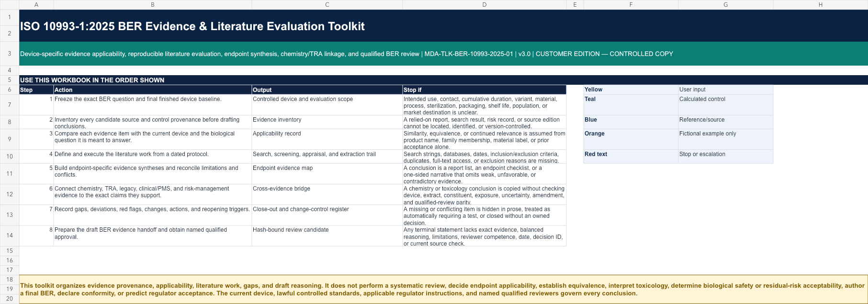Click the 'Applicability record' output cell
Screen dimensions: 868x304
pos(327,139)
